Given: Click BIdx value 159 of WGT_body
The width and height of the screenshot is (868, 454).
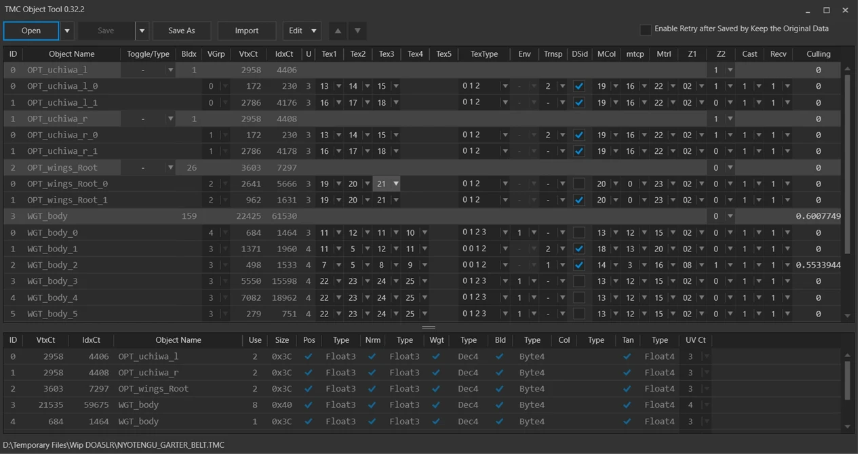Looking at the screenshot, I should click(x=189, y=216).
